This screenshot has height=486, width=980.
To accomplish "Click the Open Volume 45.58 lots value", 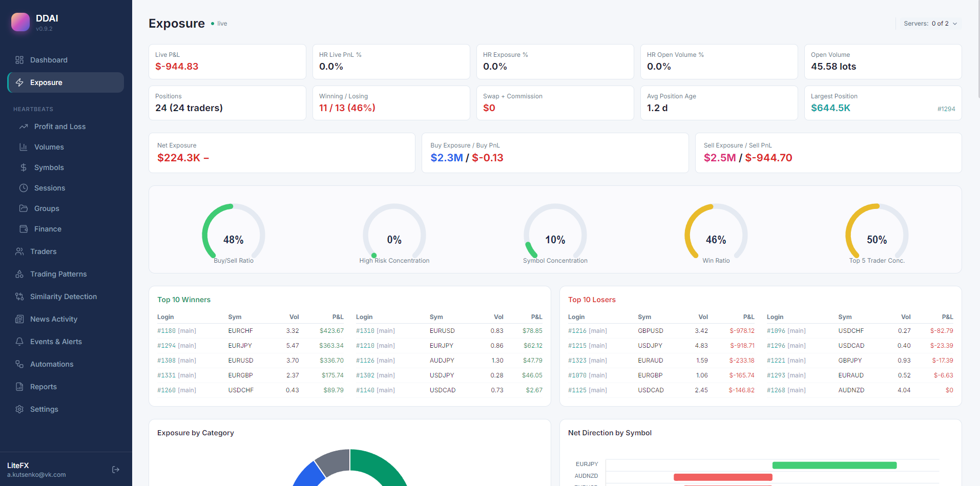I will 833,67.
